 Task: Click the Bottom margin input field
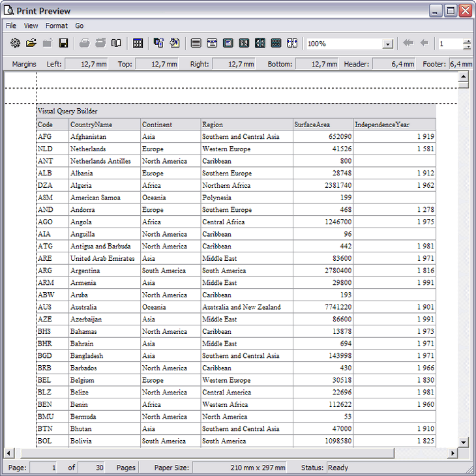tap(318, 64)
